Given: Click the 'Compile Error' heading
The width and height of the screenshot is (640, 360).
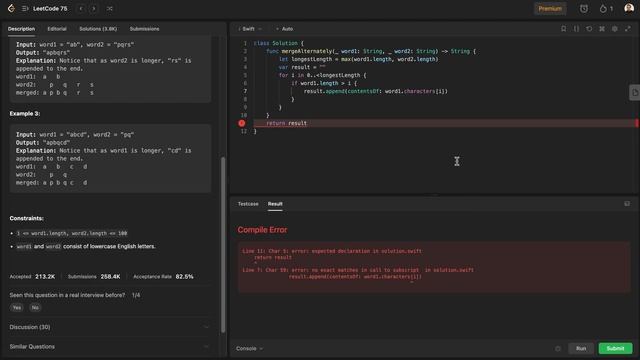Looking at the screenshot, I should click(x=262, y=230).
